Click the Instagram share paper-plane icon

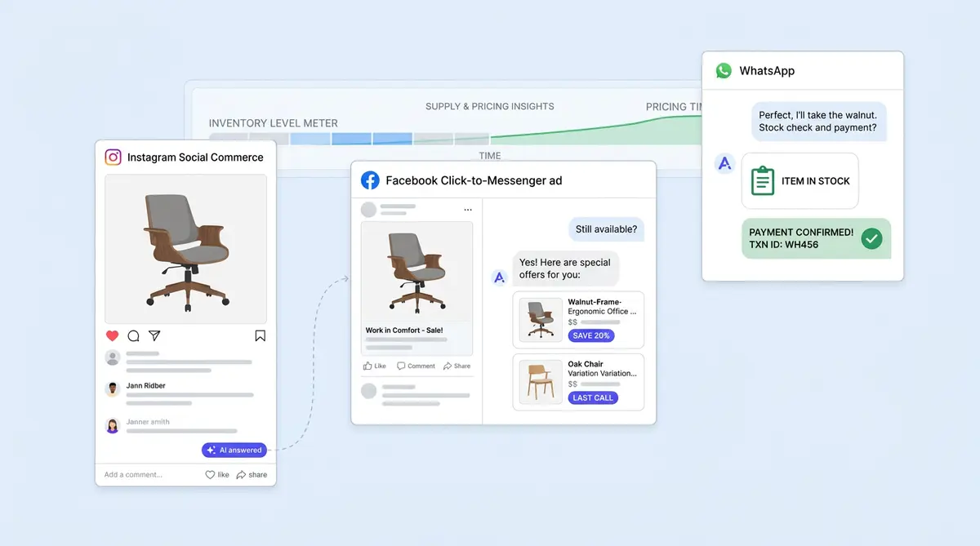[154, 335]
